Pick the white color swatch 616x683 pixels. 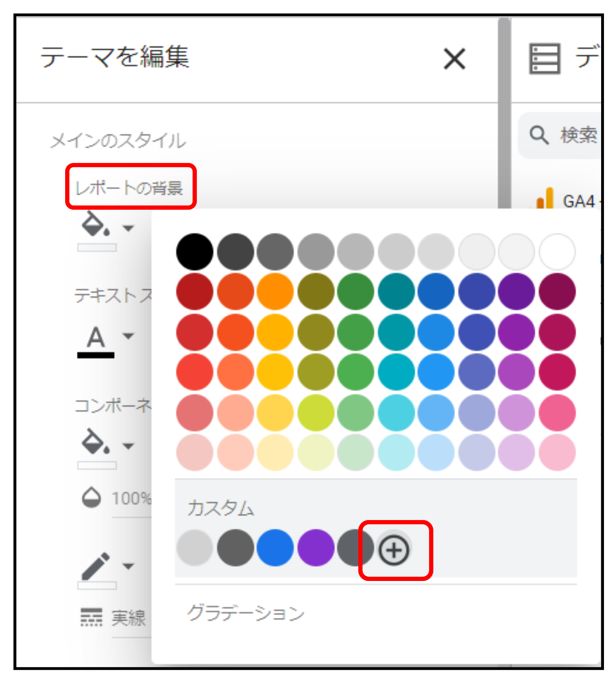pos(557,252)
